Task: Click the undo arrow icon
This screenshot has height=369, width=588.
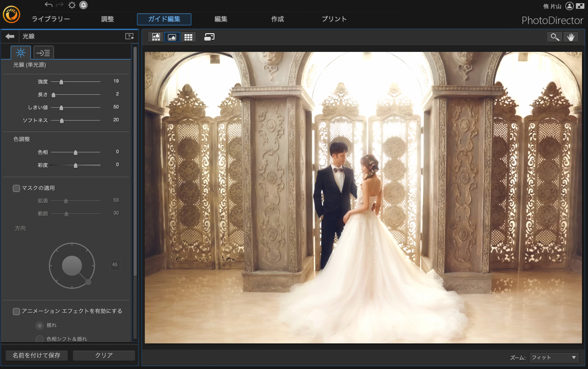Action: click(49, 5)
